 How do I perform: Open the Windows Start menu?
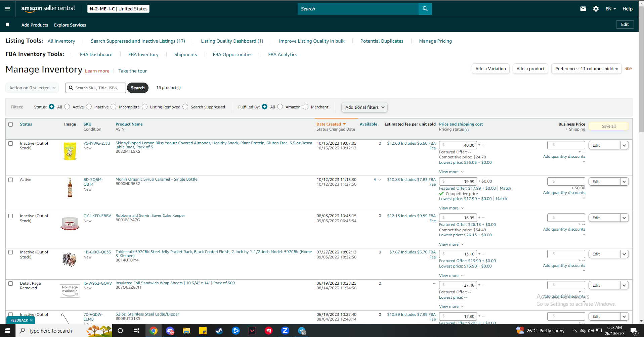(7, 331)
